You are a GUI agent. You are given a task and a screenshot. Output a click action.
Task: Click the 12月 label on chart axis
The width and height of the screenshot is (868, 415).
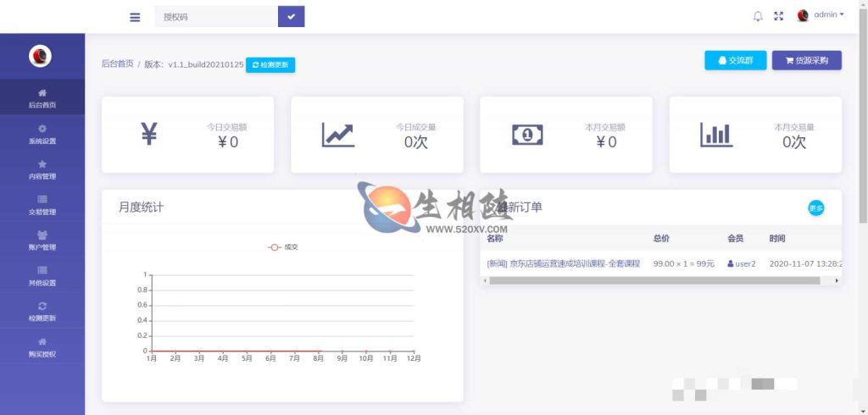point(414,358)
